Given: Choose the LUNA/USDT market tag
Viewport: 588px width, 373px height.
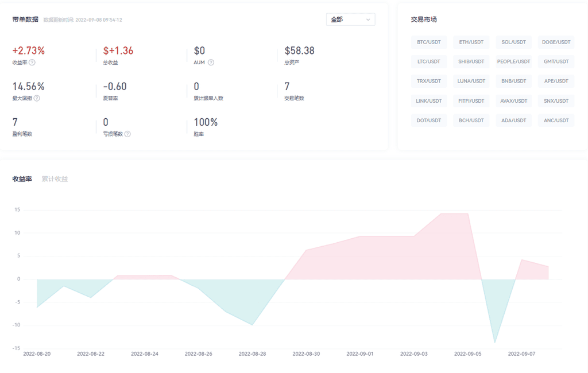Looking at the screenshot, I should [471, 81].
